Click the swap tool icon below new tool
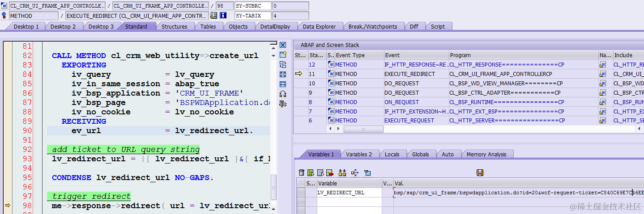Image resolution: width=644 pixels, height=214 pixels. [x=283, y=64]
